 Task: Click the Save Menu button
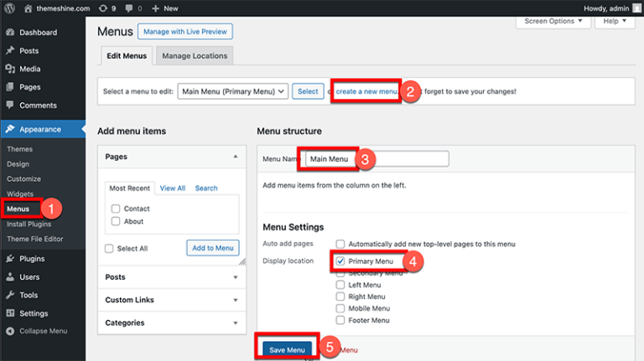[x=288, y=349]
